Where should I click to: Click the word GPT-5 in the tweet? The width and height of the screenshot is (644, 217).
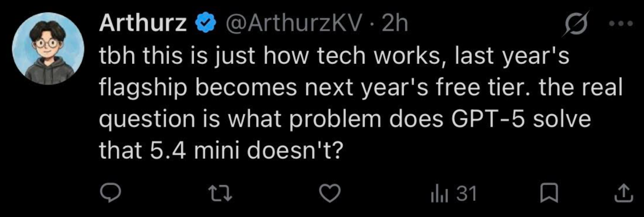coord(488,119)
